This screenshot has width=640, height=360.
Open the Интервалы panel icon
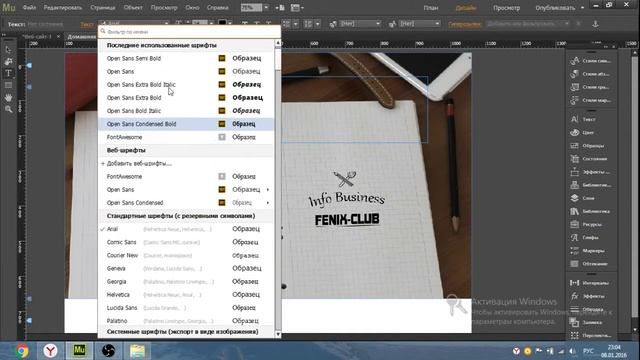click(x=575, y=283)
